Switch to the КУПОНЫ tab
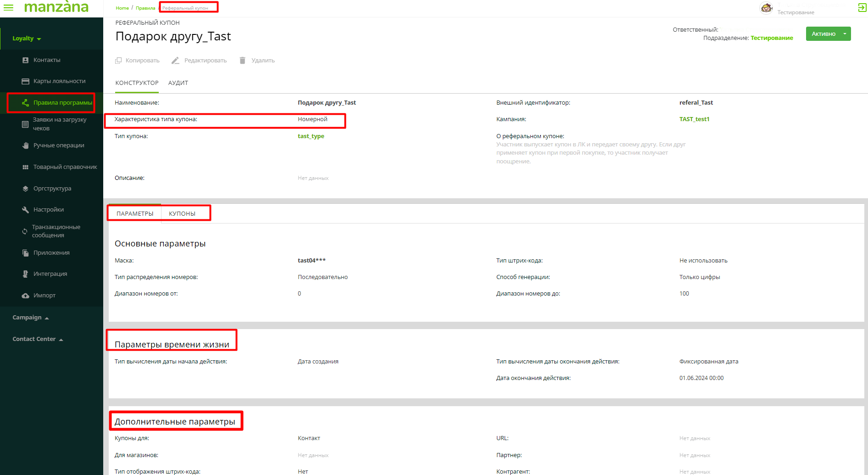This screenshot has width=868, height=475. [x=182, y=214]
